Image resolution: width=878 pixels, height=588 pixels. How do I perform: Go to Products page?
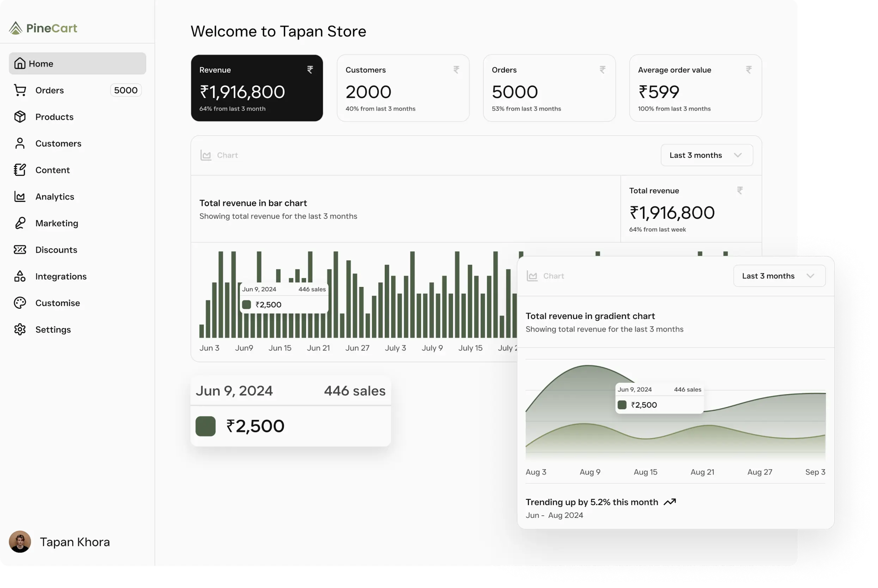(78, 117)
